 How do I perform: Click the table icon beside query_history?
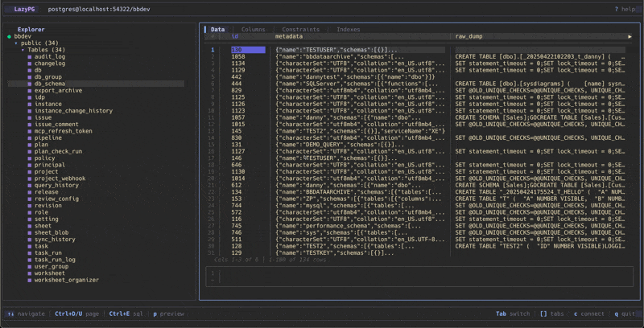(x=30, y=186)
